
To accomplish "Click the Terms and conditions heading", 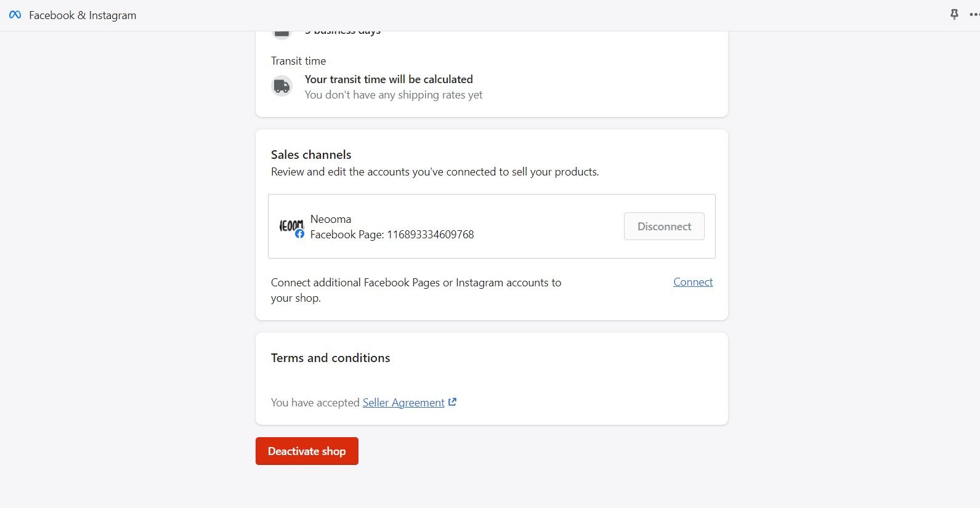I will [x=330, y=358].
